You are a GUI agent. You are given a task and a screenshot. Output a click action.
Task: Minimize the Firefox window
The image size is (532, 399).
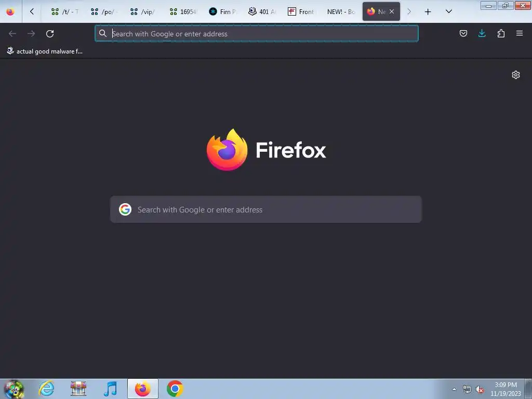(x=488, y=5)
